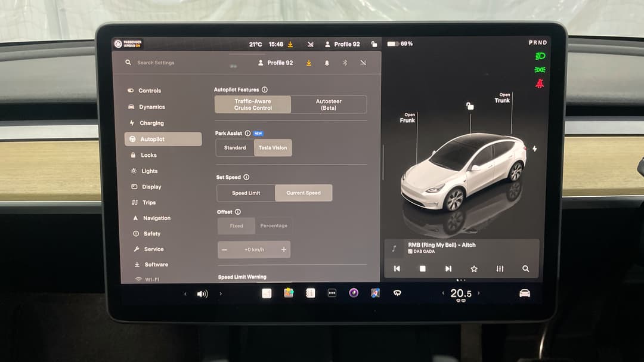Open the wiper control icon
The height and width of the screenshot is (362, 644).
(x=397, y=293)
